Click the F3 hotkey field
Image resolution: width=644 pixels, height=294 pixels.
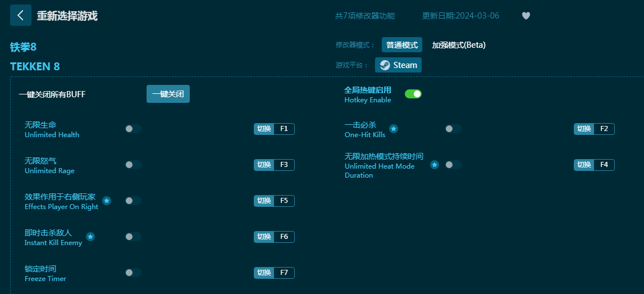point(284,165)
